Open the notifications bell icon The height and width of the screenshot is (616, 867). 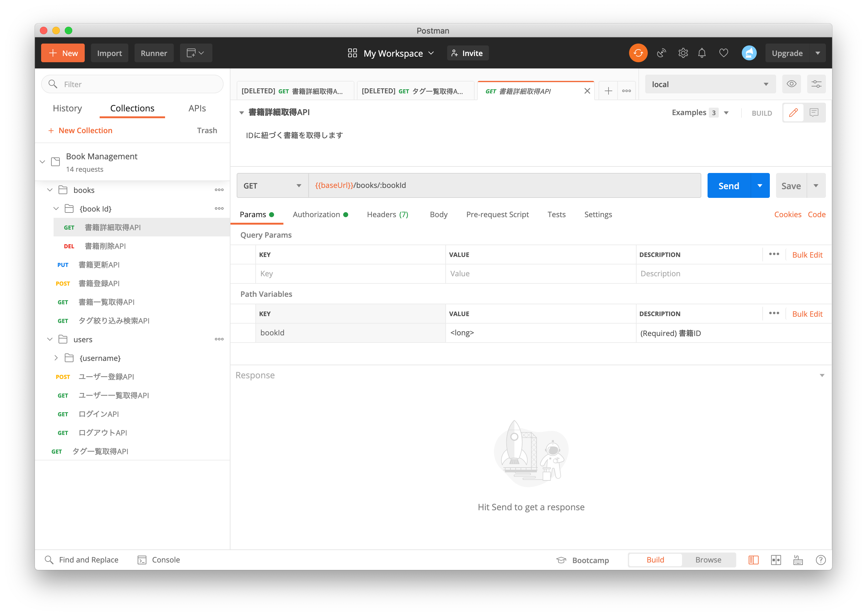[702, 53]
